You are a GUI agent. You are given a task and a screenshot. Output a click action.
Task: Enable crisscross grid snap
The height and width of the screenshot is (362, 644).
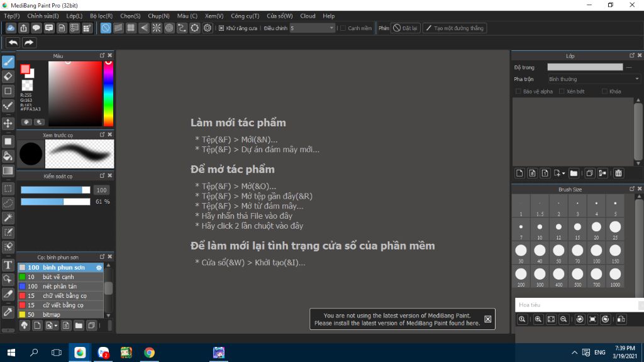pos(131,28)
